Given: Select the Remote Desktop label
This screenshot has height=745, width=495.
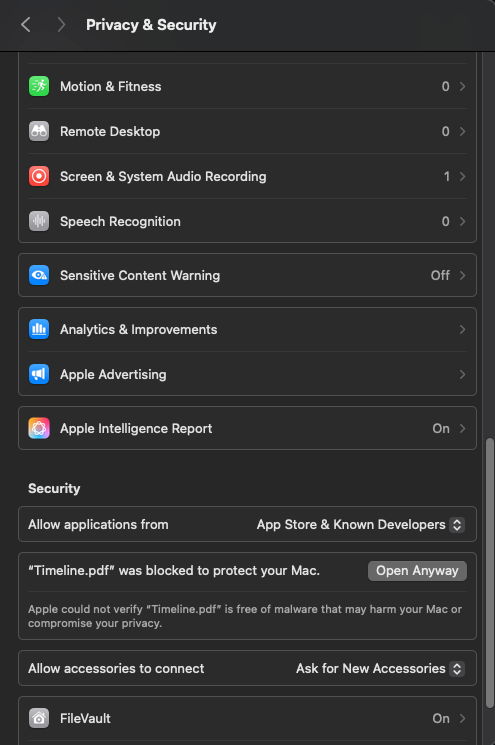Looking at the screenshot, I should pos(110,132).
